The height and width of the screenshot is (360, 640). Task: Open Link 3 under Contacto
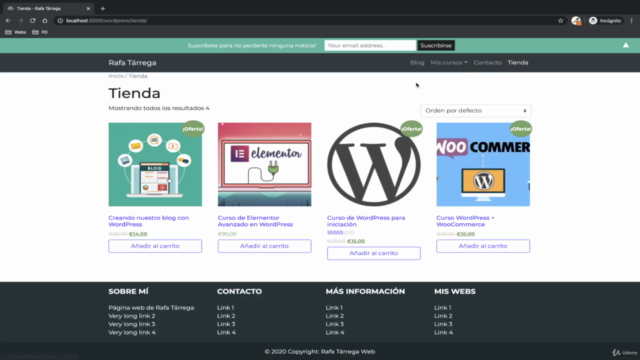coord(226,324)
